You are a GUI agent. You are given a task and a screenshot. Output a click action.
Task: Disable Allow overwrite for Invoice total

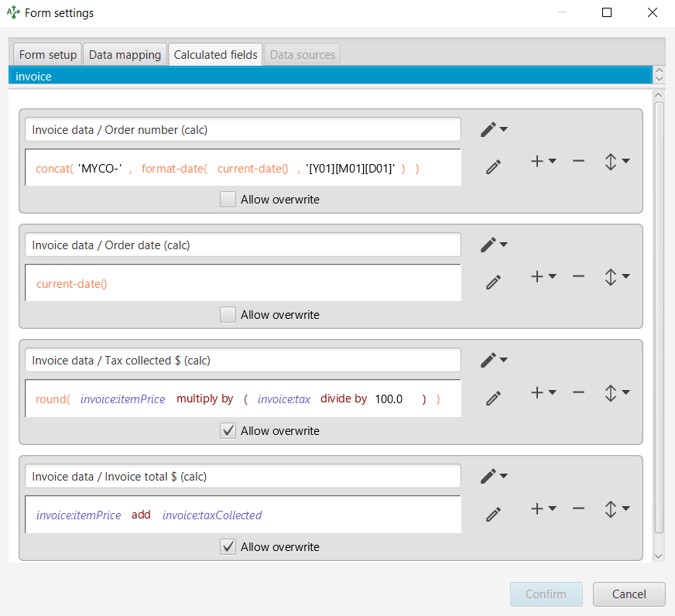coord(228,546)
